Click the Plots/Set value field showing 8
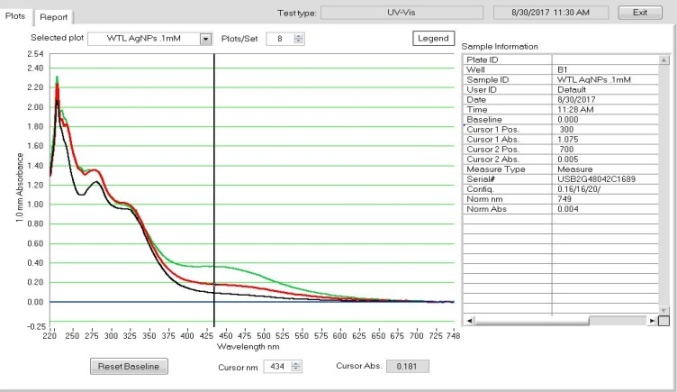The image size is (677, 392). [x=280, y=39]
